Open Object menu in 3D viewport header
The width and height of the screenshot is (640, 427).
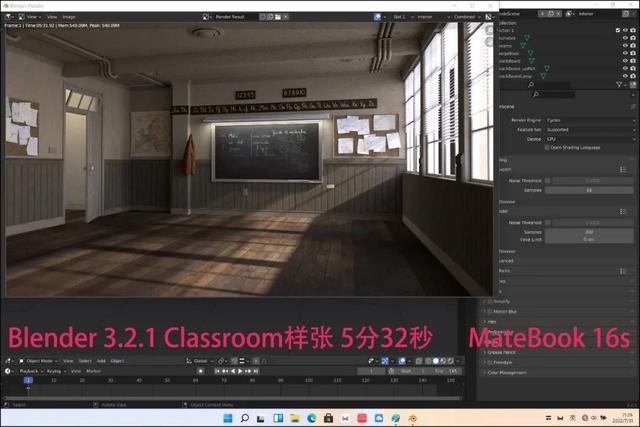pos(117,361)
